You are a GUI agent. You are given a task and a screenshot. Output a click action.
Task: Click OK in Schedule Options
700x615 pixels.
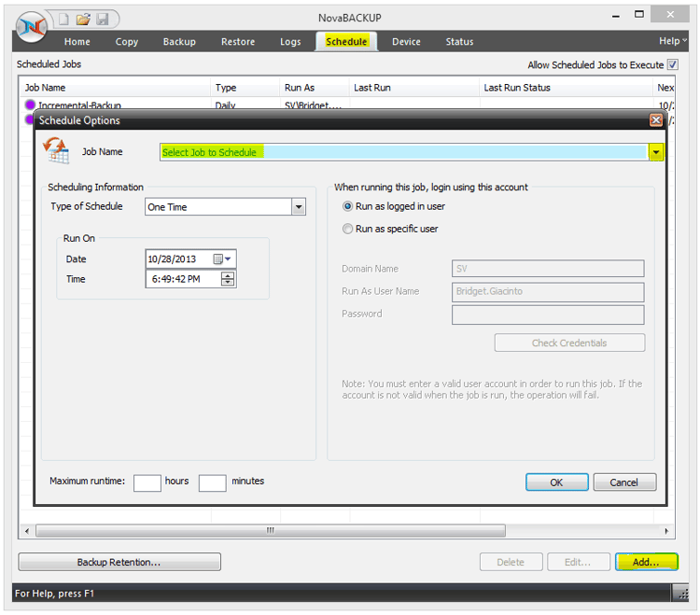(556, 482)
